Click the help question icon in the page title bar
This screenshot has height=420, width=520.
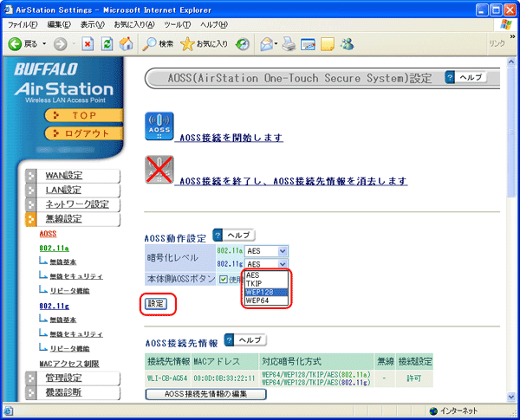(x=450, y=78)
